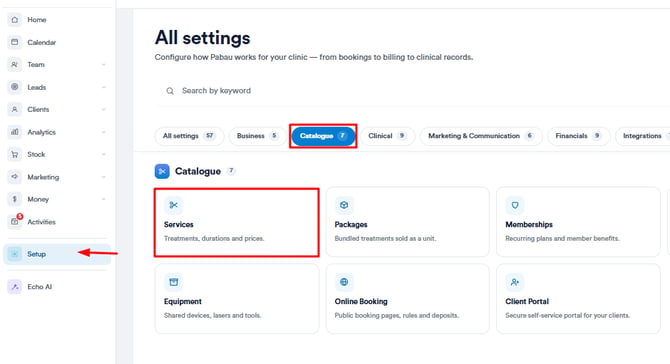
Task: Expand the Team menu chevron
Action: click(103, 65)
